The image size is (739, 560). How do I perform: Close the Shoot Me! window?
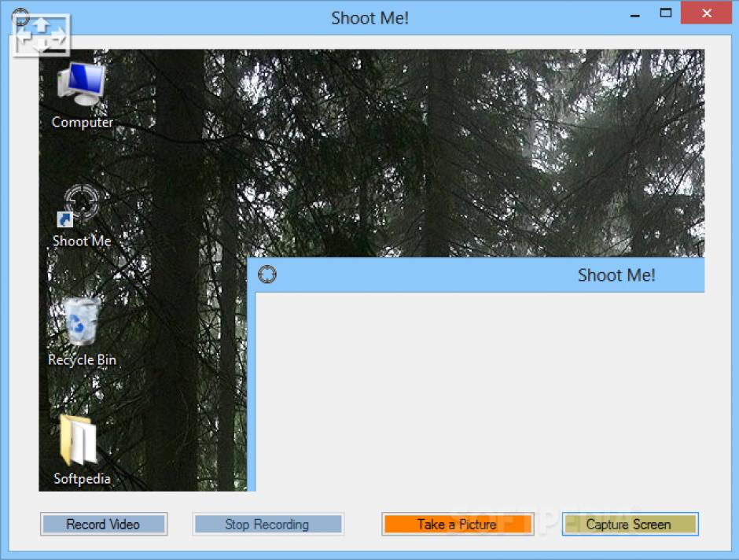707,13
